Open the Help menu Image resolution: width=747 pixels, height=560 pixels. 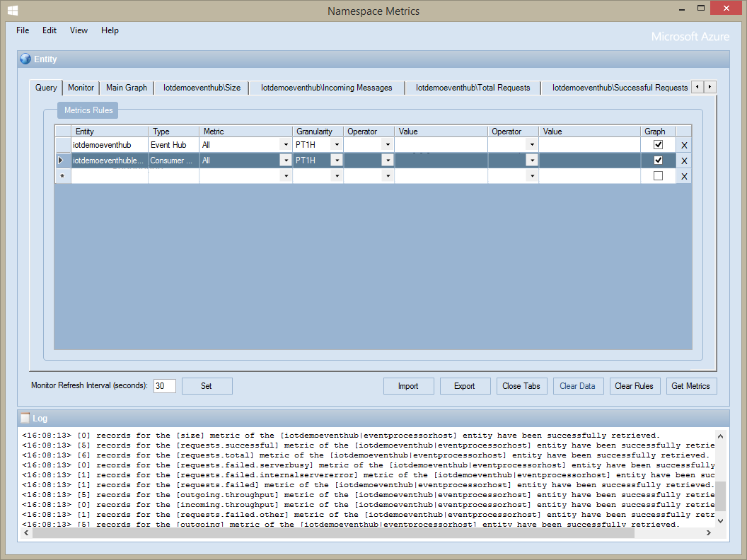tap(110, 30)
